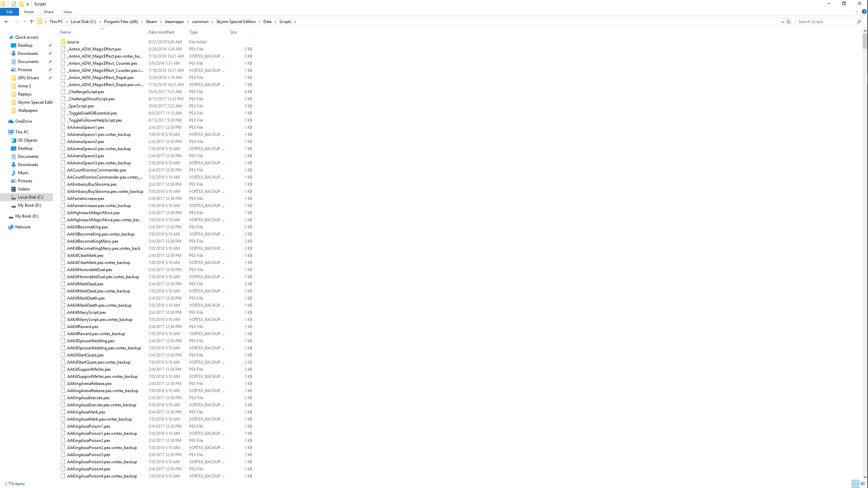The image size is (868, 488).
Task: Click the Data breadcrumb in path
Action: click(267, 22)
